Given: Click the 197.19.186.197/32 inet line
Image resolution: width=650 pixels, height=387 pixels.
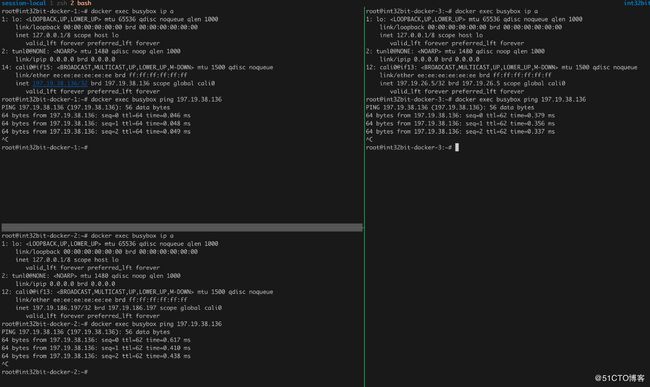Looking at the screenshot, I should tap(119, 308).
